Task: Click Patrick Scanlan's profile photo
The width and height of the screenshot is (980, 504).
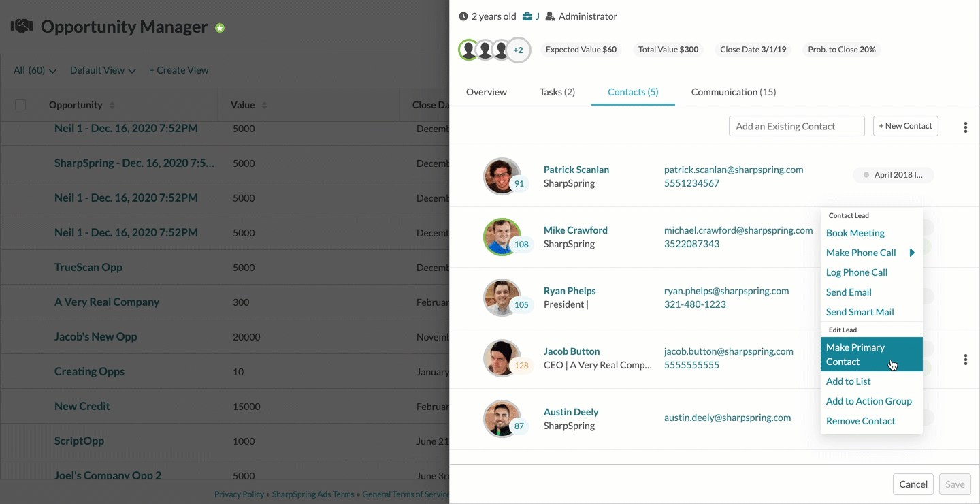Action: (502, 176)
